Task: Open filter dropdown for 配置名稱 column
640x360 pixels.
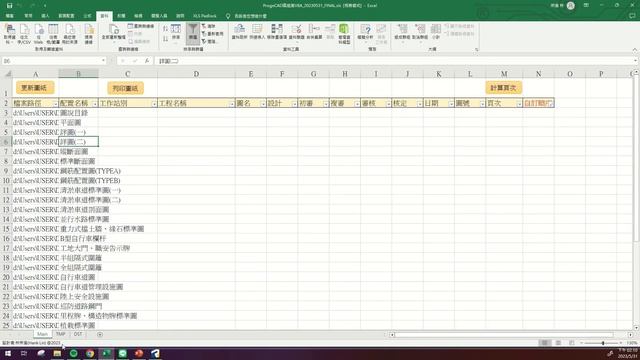Action: [x=95, y=104]
